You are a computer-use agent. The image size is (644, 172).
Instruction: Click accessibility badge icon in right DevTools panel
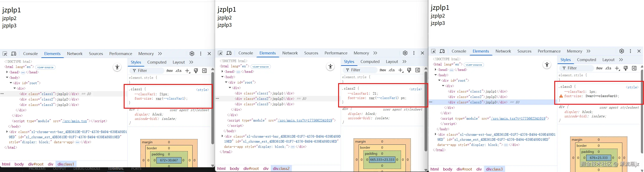pyautogui.click(x=547, y=65)
